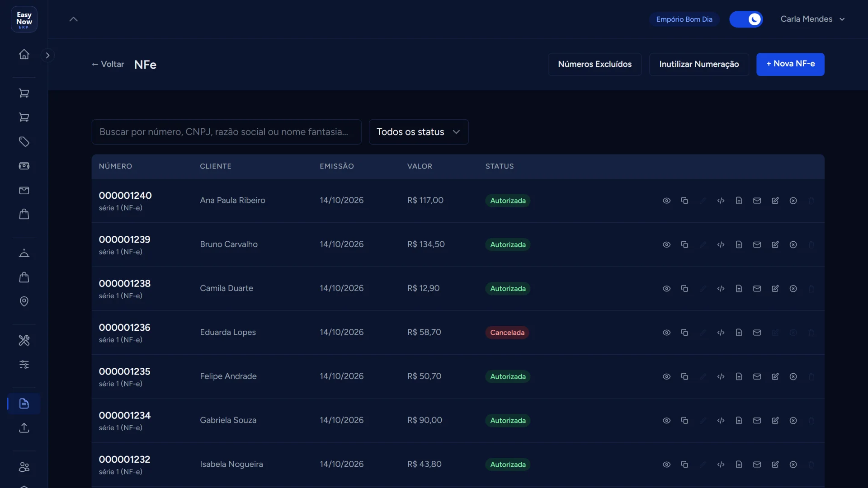Focus the invoice search input field

pos(226,132)
